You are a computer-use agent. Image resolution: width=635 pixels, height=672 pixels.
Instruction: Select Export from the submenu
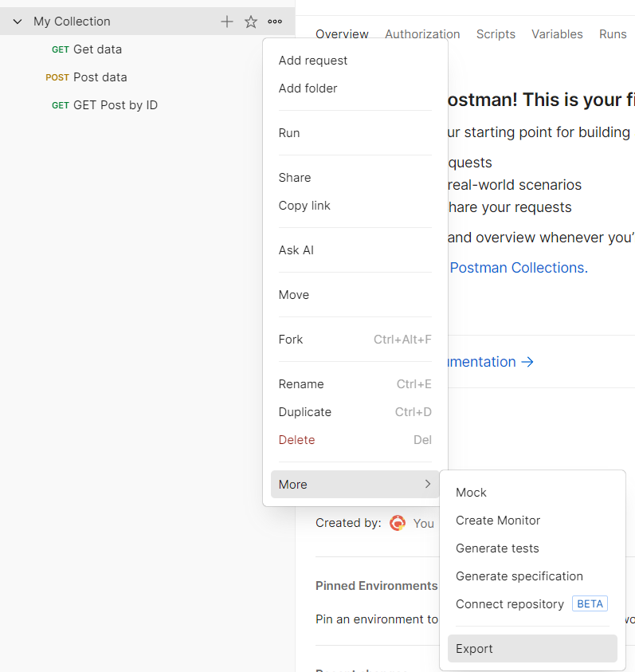coord(475,648)
